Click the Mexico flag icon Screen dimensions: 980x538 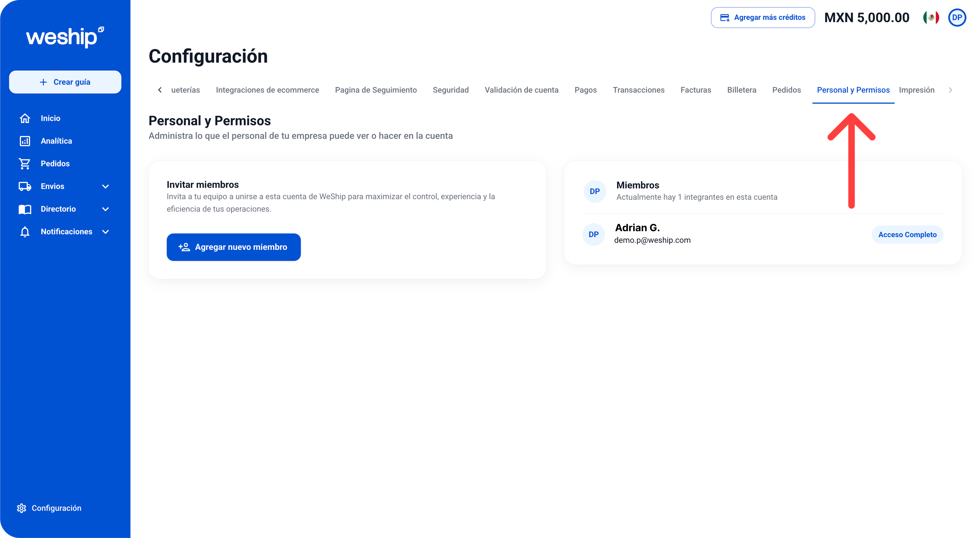(x=931, y=18)
